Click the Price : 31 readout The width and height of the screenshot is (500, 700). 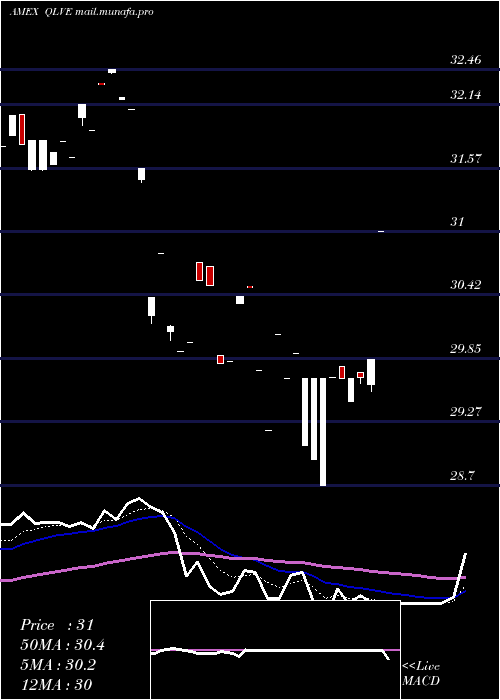(x=57, y=625)
